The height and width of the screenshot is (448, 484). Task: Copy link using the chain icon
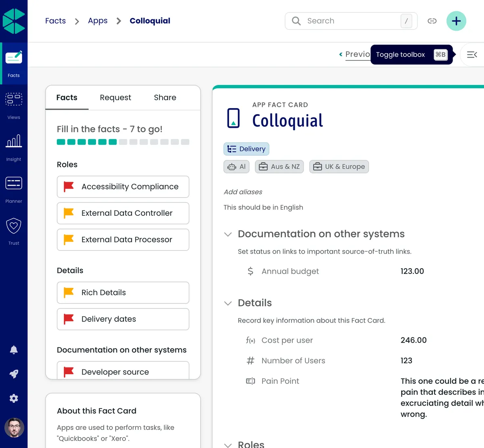click(432, 21)
